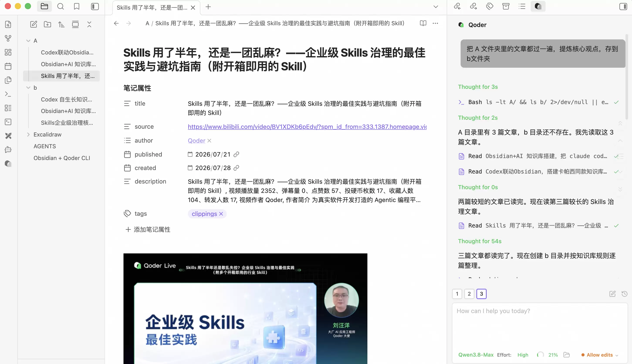The height and width of the screenshot is (364, 632).
Task: Open tags panel icon
Action: pos(490,6)
